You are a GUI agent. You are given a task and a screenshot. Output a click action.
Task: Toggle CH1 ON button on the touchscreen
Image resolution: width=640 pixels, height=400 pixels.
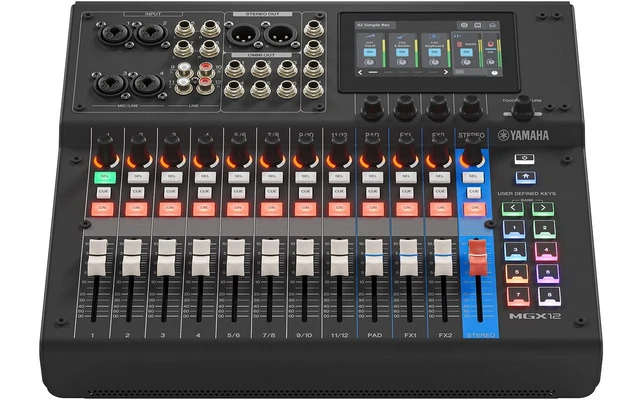pos(370,52)
